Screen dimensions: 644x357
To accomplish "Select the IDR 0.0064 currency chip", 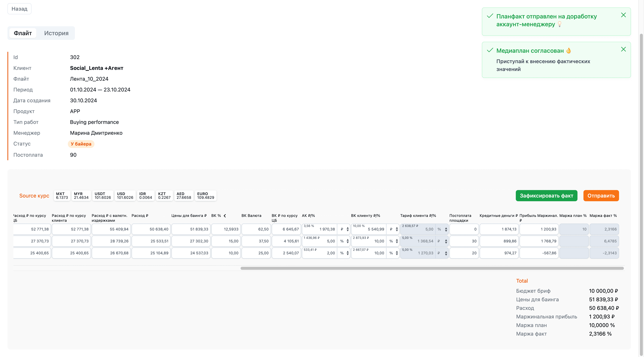I will [x=146, y=195].
